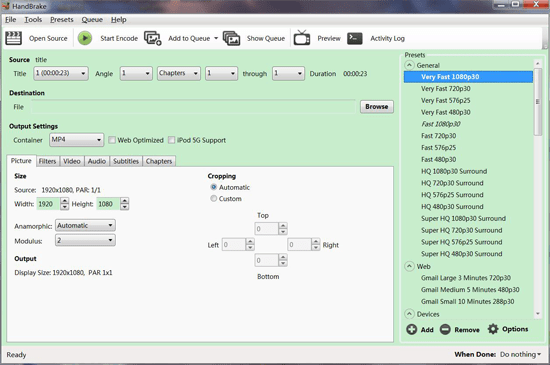Open the Help menu

pyautogui.click(x=119, y=20)
